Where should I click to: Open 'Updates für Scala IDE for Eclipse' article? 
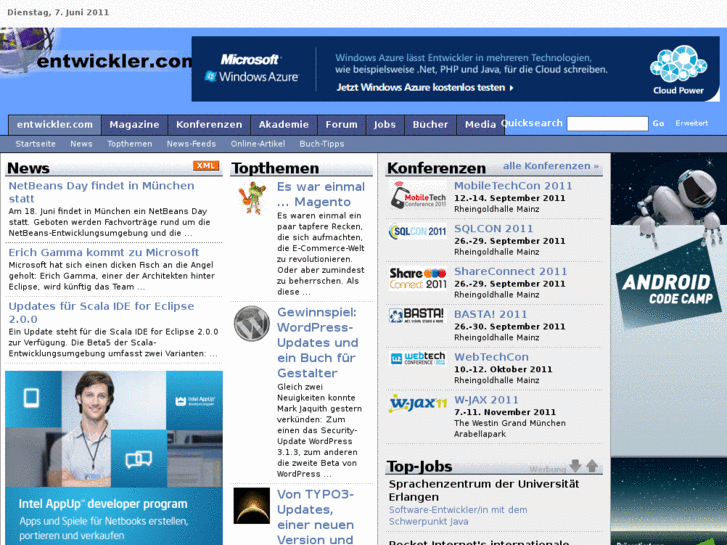[101, 313]
